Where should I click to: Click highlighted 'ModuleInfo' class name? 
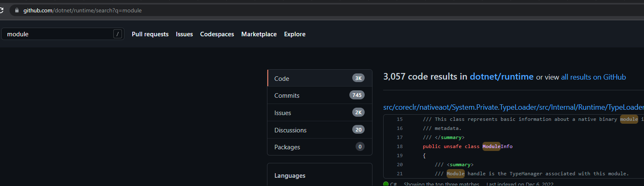click(x=497, y=146)
